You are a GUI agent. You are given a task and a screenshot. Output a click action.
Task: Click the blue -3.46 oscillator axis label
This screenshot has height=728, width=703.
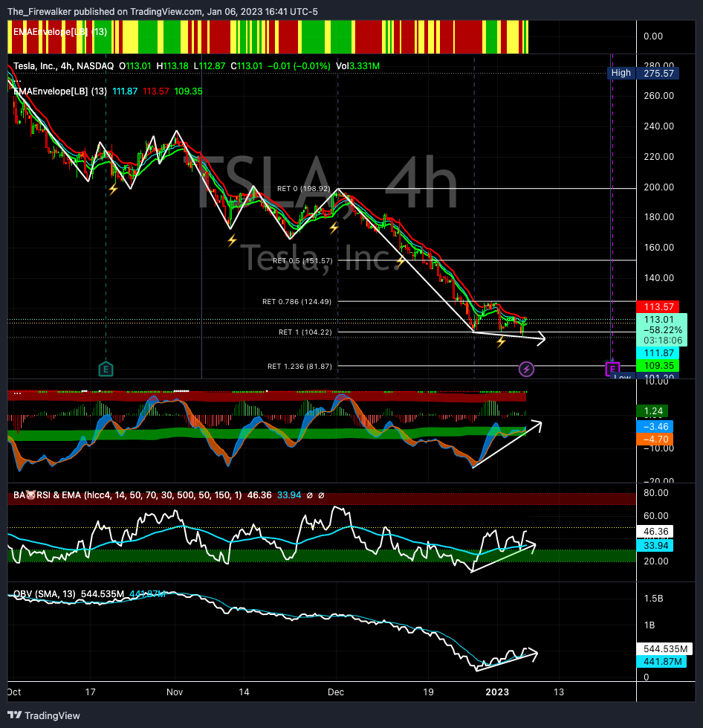pyautogui.click(x=655, y=426)
